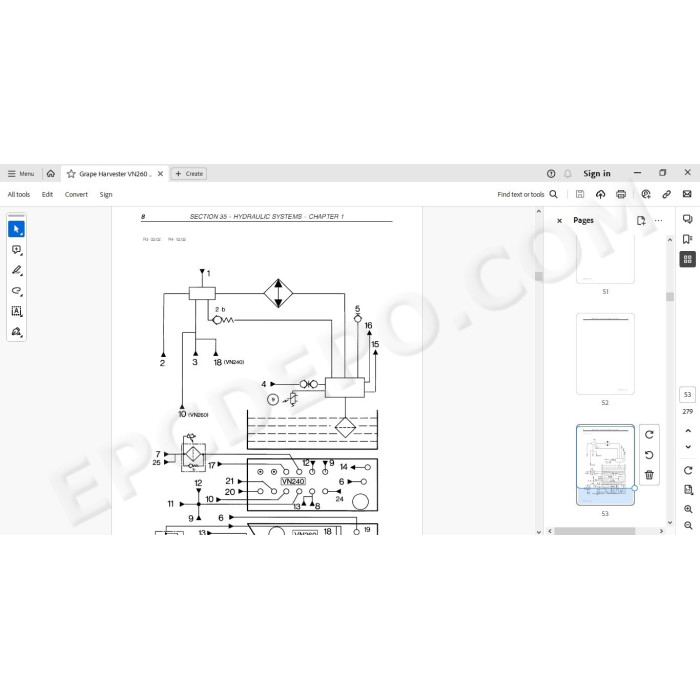Click the copy link icon
Image resolution: width=700 pixels, height=700 pixels.
pyautogui.click(x=667, y=194)
